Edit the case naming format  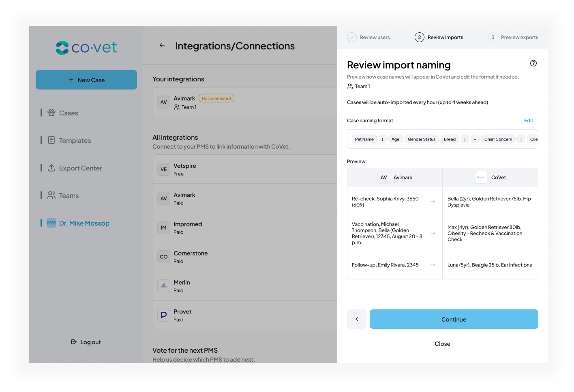(529, 120)
